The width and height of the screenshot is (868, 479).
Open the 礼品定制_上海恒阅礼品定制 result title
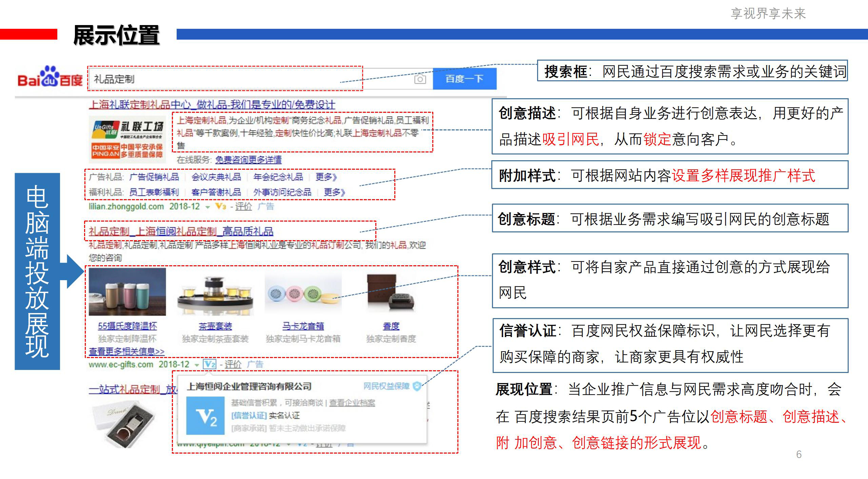click(x=181, y=231)
